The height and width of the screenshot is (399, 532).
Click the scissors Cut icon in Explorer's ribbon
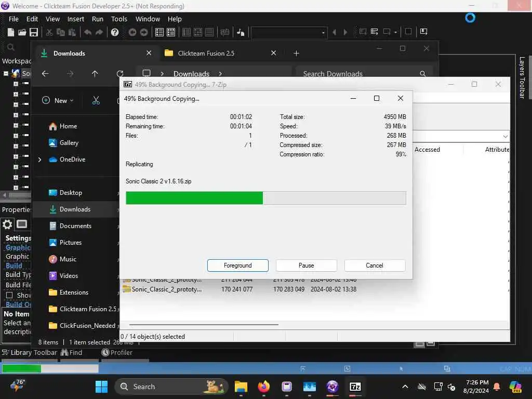(96, 100)
